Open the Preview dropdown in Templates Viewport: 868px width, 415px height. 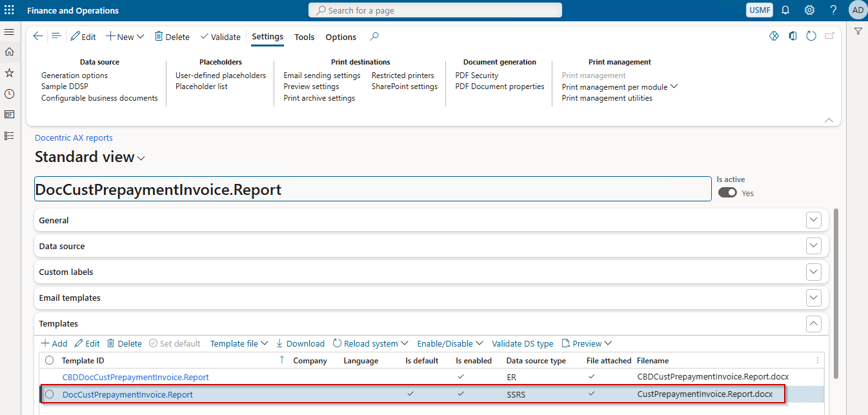coord(587,343)
